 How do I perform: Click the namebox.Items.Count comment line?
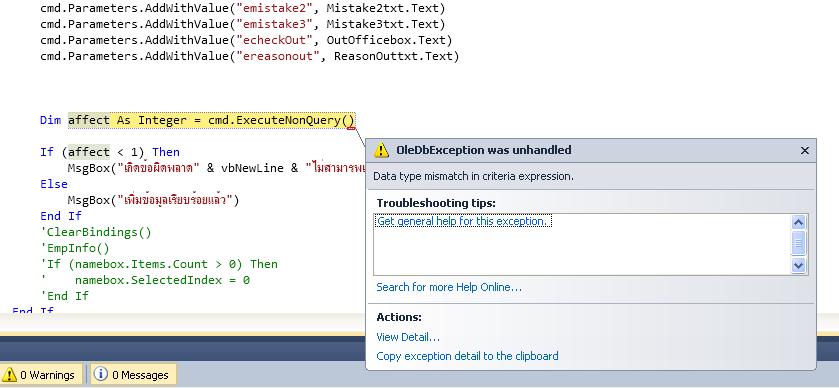click(159, 264)
